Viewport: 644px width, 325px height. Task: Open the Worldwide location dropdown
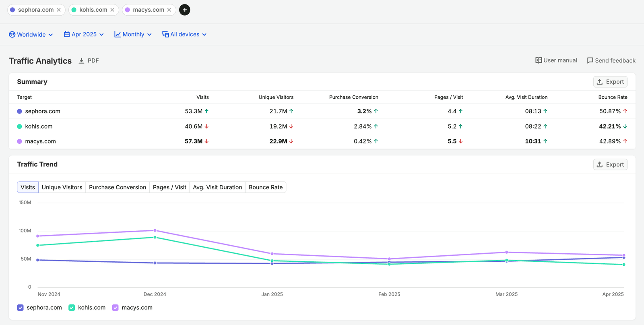(x=31, y=35)
